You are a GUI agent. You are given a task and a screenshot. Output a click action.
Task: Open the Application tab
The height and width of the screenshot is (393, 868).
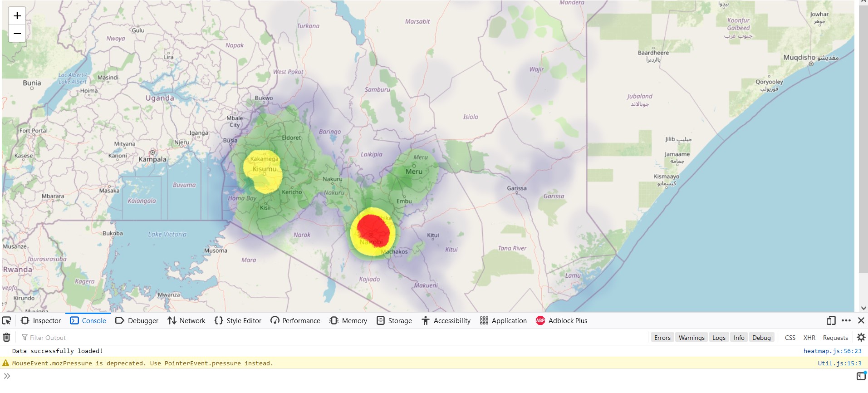pyautogui.click(x=503, y=320)
